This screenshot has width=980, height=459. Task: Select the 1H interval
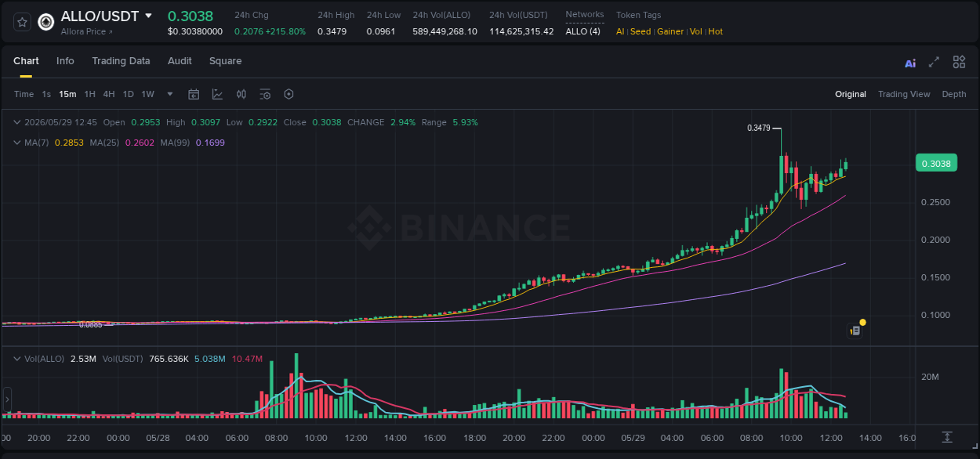click(90, 94)
